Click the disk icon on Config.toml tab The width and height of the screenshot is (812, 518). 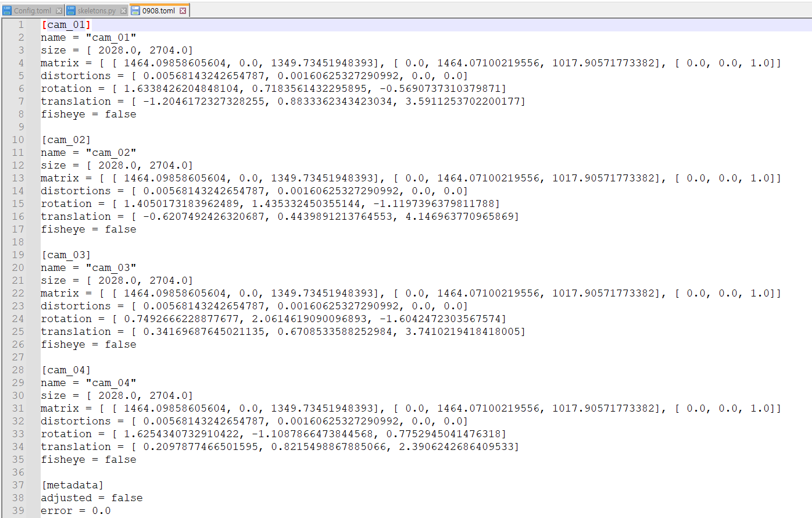(8, 10)
